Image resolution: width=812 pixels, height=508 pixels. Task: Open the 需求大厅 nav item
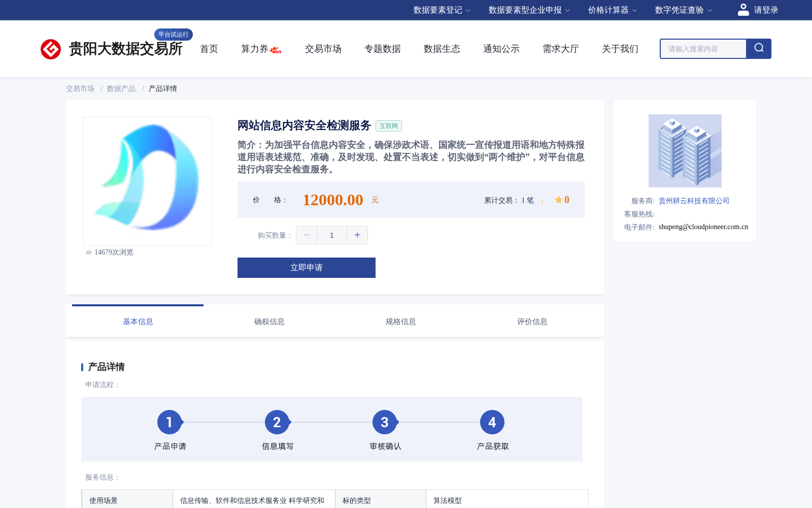click(561, 49)
